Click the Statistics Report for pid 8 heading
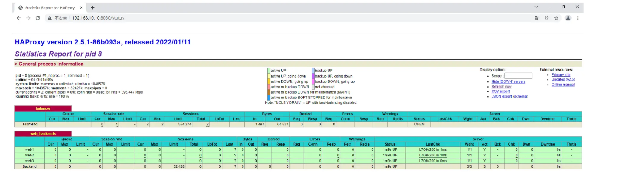644x176 pixels. click(58, 54)
